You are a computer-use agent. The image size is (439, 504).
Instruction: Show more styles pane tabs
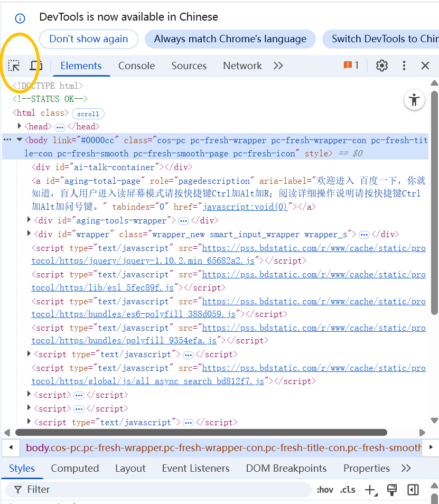click(406, 468)
